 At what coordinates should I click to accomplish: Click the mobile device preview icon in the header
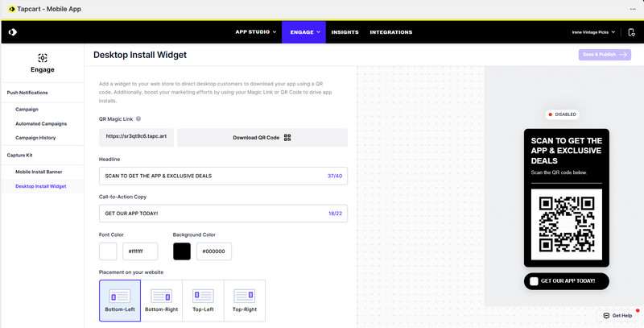(632, 32)
